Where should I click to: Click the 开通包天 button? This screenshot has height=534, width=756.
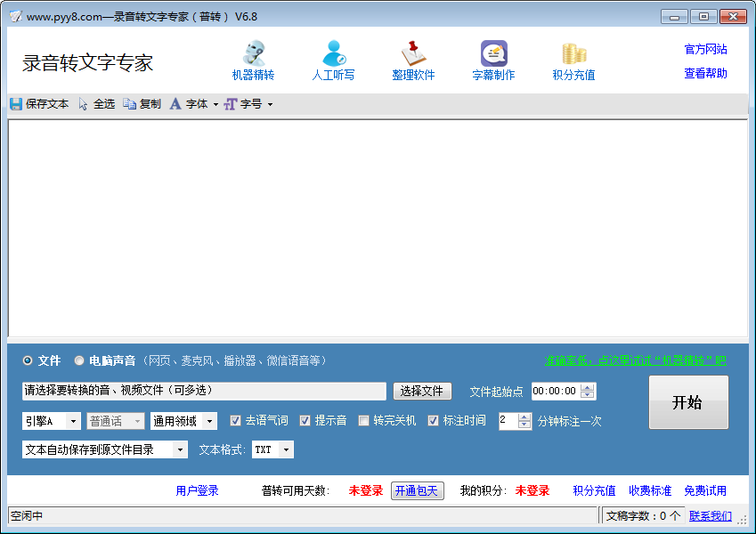click(x=417, y=491)
